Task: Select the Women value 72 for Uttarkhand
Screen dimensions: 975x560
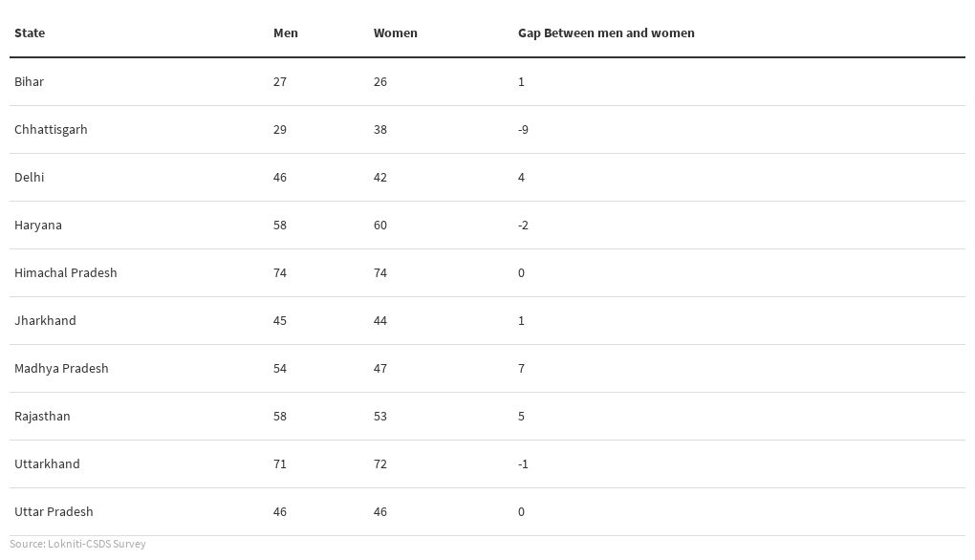Action: (379, 463)
